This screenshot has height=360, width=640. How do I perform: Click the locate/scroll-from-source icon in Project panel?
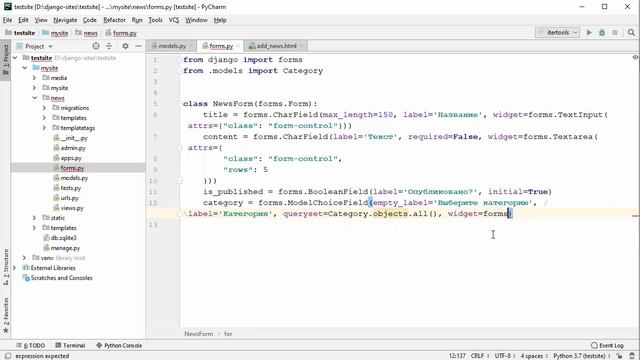click(96, 46)
